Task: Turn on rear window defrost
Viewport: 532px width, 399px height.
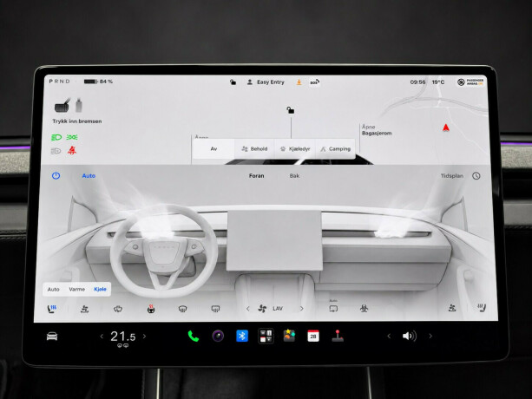Action: click(x=215, y=309)
